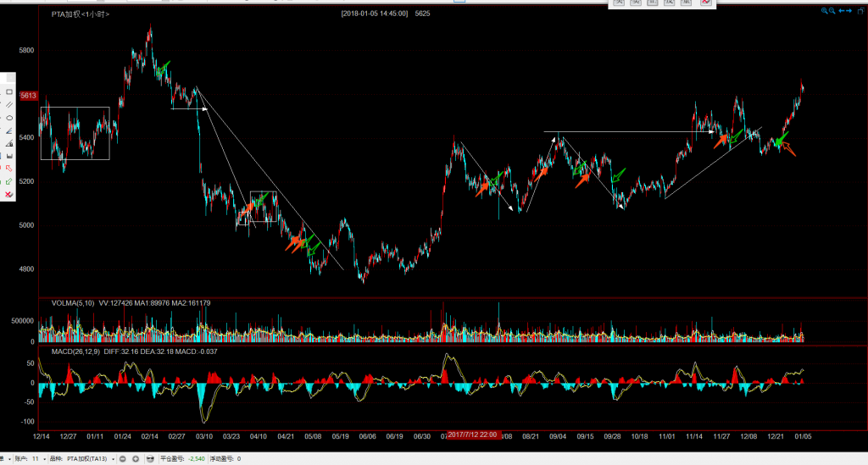Click the plus circle button in status bar
Image resolution: width=868 pixels, height=465 pixels.
point(136,458)
